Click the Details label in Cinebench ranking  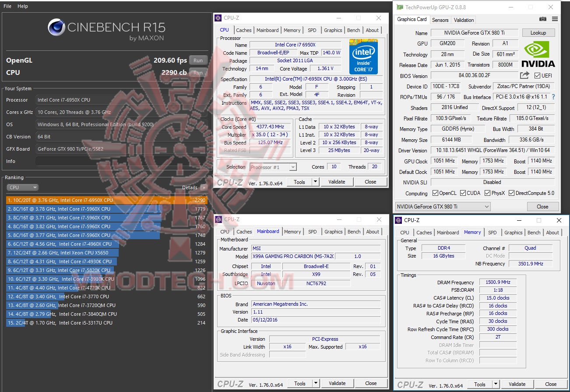click(190, 187)
